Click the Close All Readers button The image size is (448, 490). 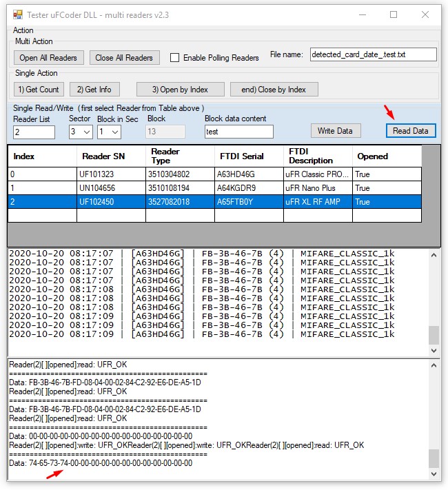click(125, 58)
